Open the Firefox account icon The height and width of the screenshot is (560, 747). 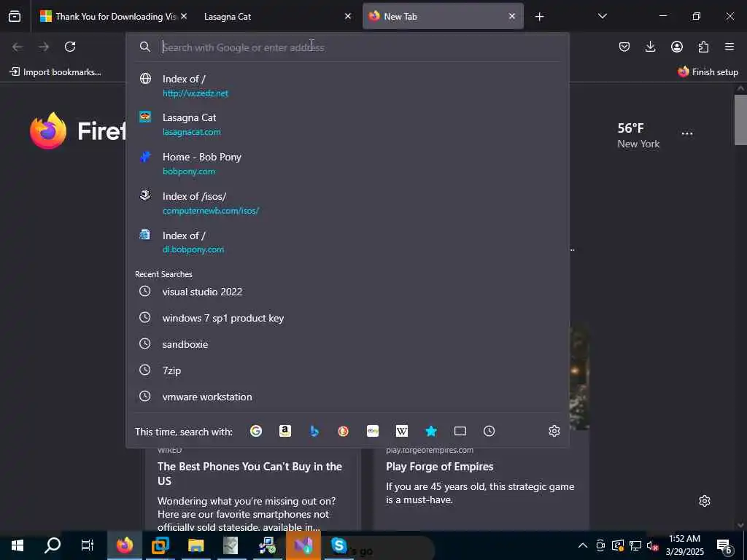click(676, 47)
